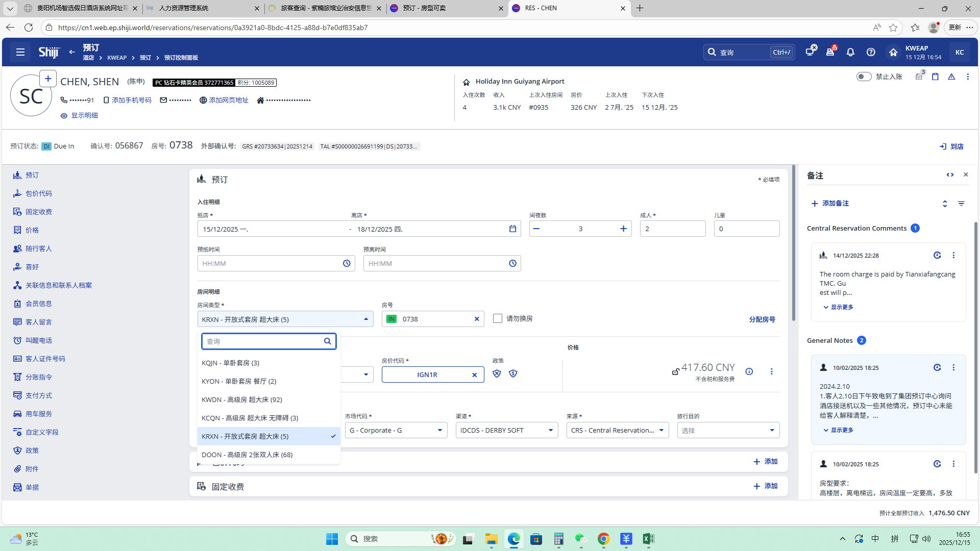Click the help question mark icon

871,52
